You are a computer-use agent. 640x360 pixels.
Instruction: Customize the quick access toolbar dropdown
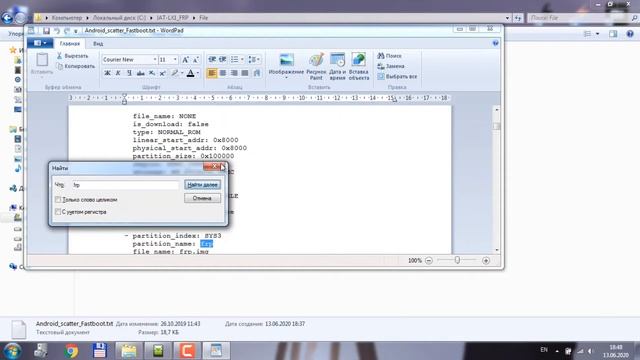tap(76, 31)
